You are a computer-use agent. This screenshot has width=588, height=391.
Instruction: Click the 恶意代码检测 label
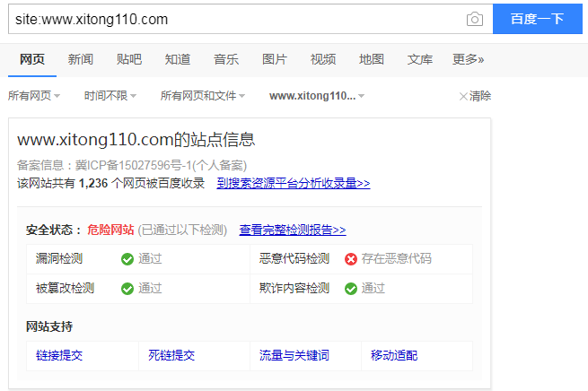tap(294, 258)
